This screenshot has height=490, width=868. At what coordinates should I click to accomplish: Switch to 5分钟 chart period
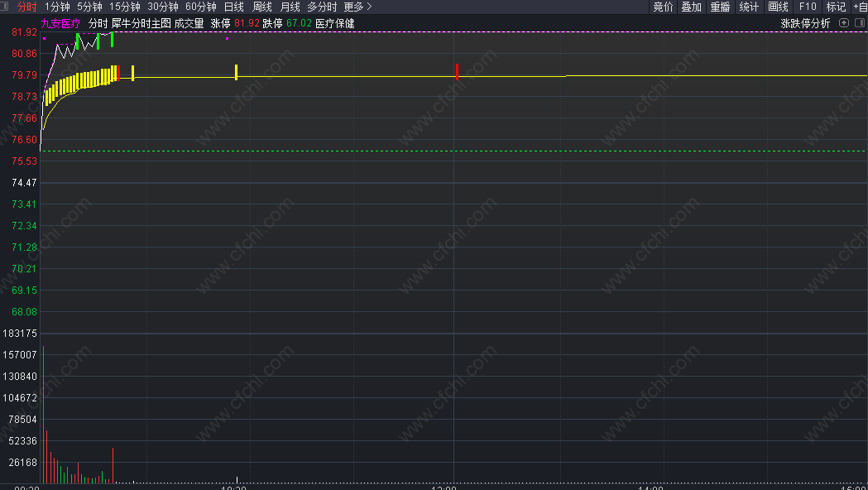click(x=89, y=7)
